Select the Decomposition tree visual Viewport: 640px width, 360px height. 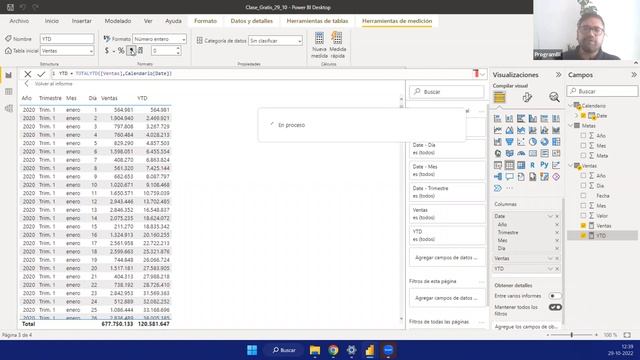(x=498, y=177)
